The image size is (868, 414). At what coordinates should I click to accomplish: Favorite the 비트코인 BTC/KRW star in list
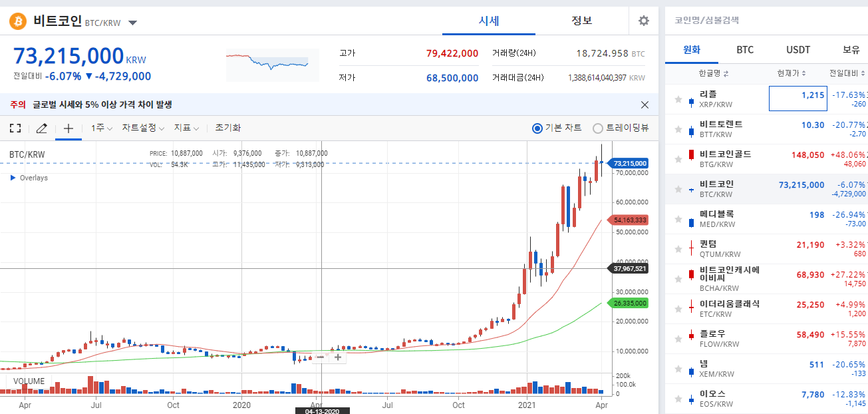click(678, 190)
